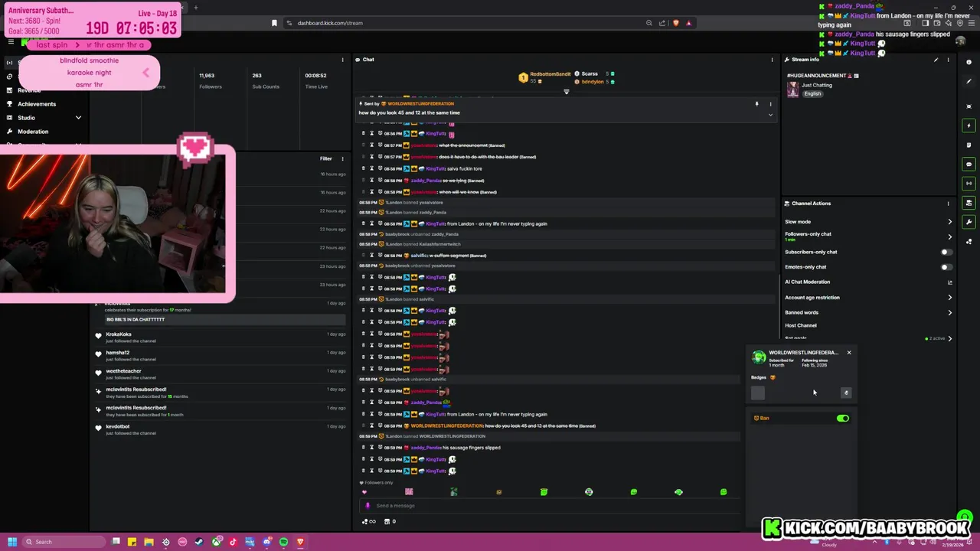Expand the Studio sidebar section
The height and width of the screenshot is (551, 980).
click(78, 118)
